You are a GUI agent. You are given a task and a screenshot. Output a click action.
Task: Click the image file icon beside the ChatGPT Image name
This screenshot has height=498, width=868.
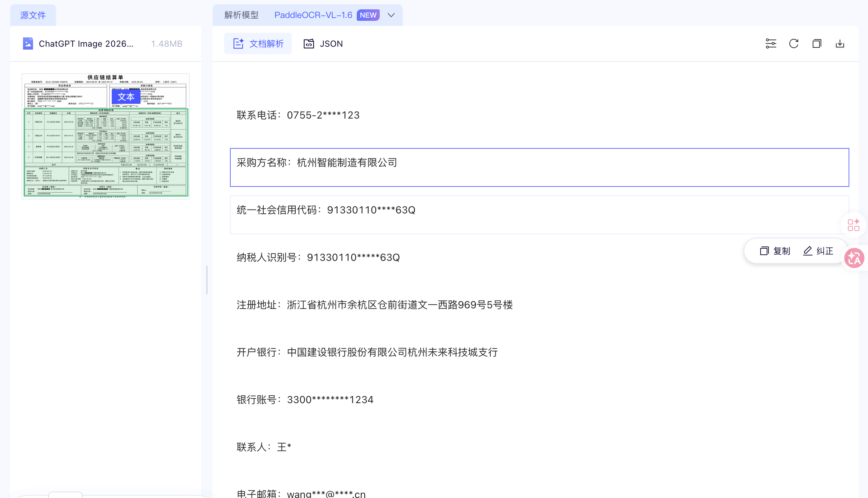(28, 43)
